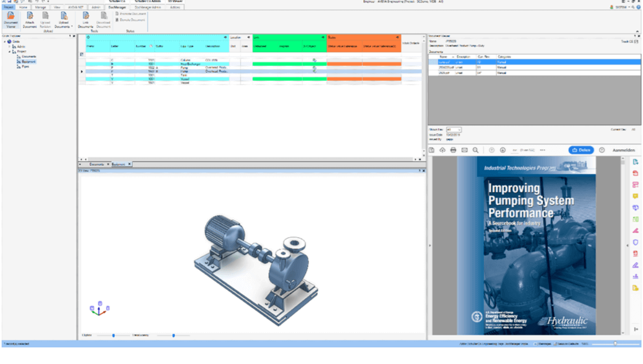This screenshot has width=643, height=364.
Task: Select the Pipes item in the tree
Action: pyautogui.click(x=25, y=66)
